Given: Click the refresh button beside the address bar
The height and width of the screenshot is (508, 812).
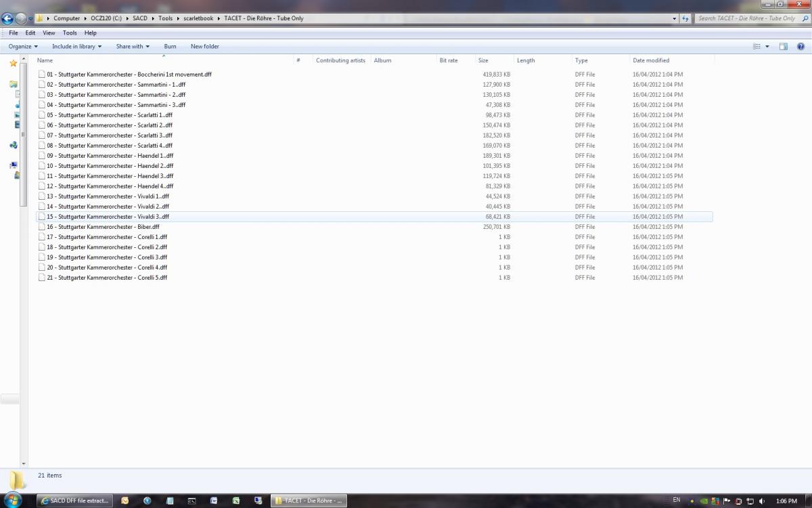Looking at the screenshot, I should (685, 18).
